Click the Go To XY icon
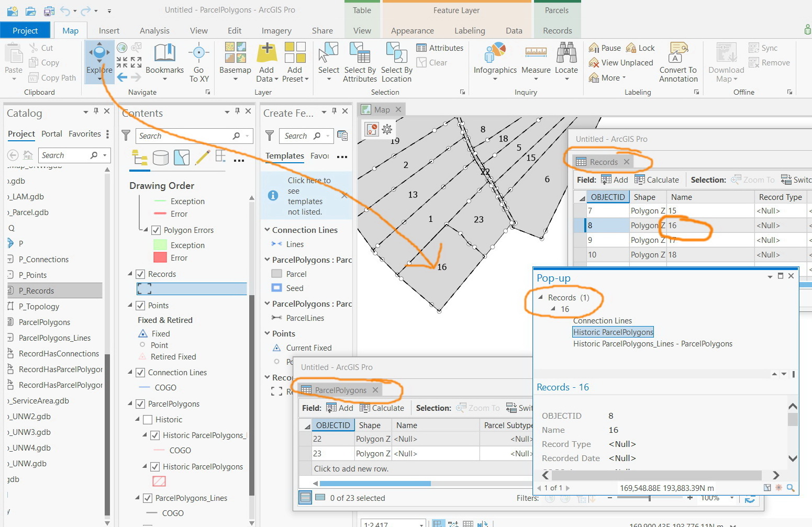The width and height of the screenshot is (812, 527). (198, 53)
